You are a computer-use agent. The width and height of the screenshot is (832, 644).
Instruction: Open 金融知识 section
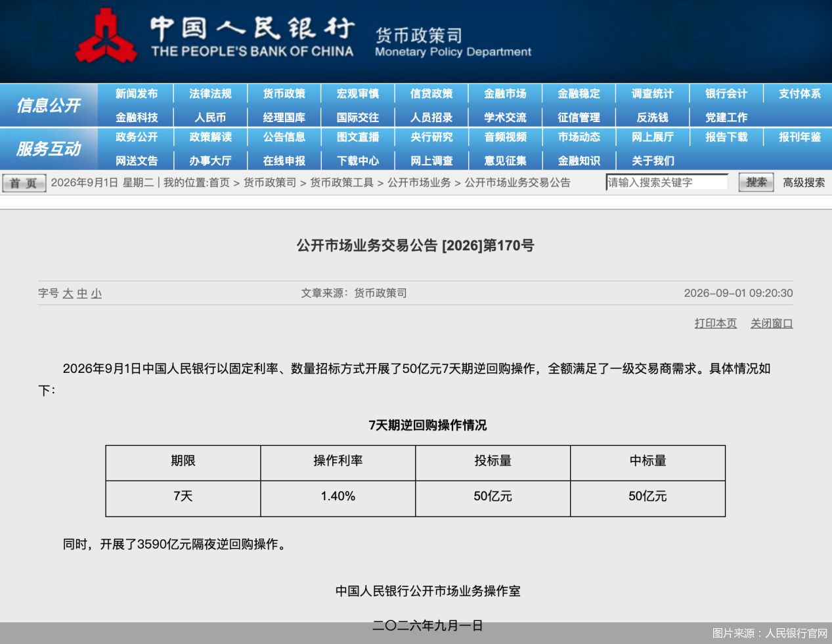[x=579, y=161]
